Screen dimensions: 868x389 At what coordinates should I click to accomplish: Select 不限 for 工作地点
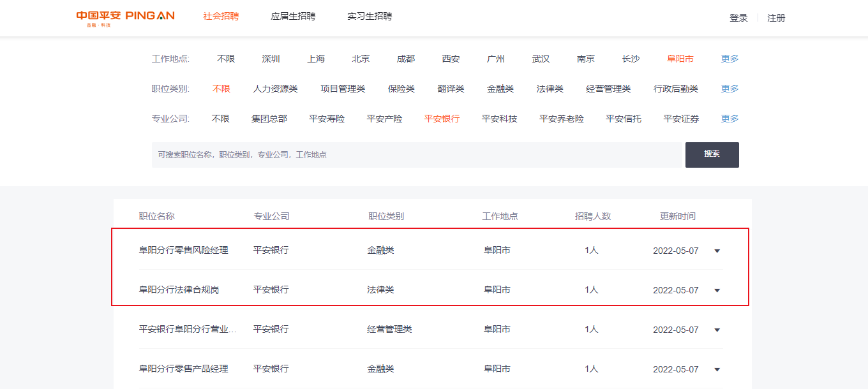click(226, 59)
